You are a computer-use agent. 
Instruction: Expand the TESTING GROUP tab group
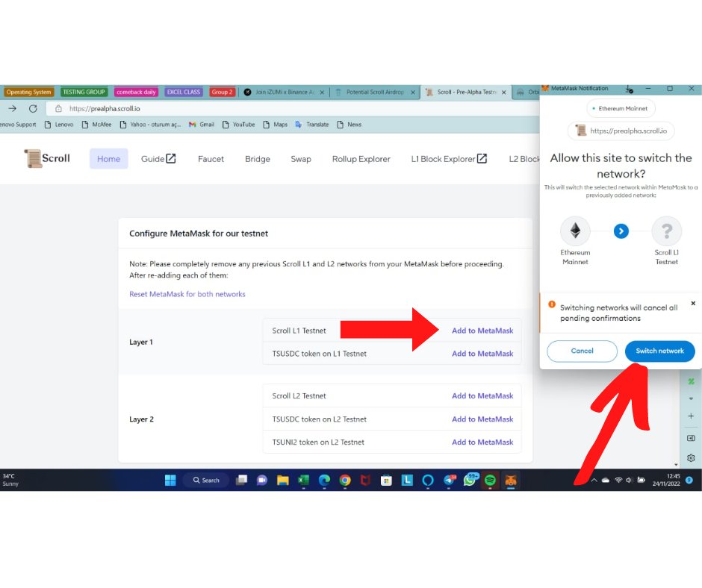pos(84,92)
